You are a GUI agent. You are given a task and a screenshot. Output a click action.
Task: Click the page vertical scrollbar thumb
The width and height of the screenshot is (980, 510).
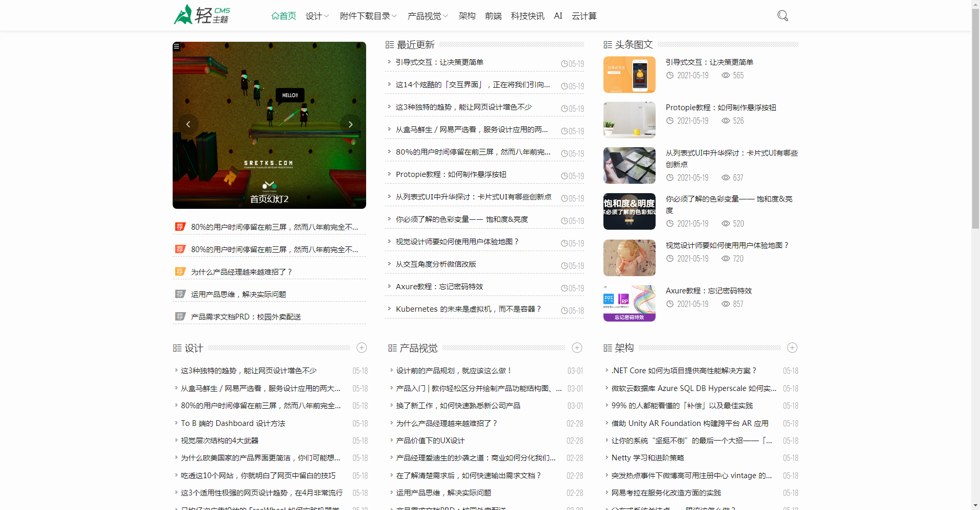point(975,119)
